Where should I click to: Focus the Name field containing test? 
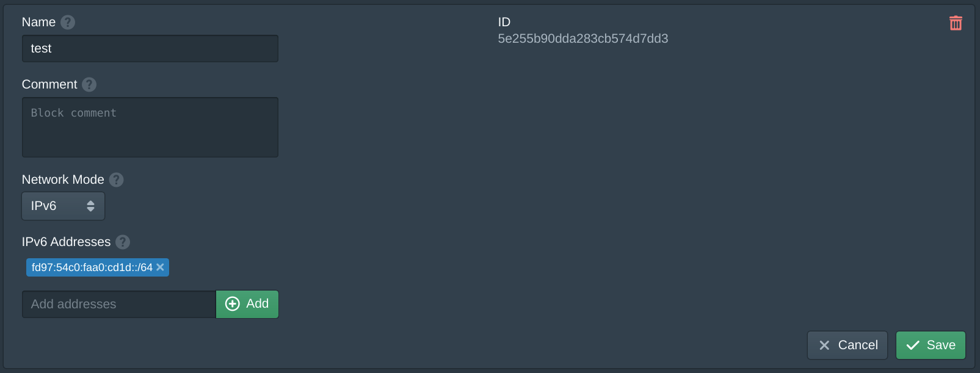tap(150, 48)
